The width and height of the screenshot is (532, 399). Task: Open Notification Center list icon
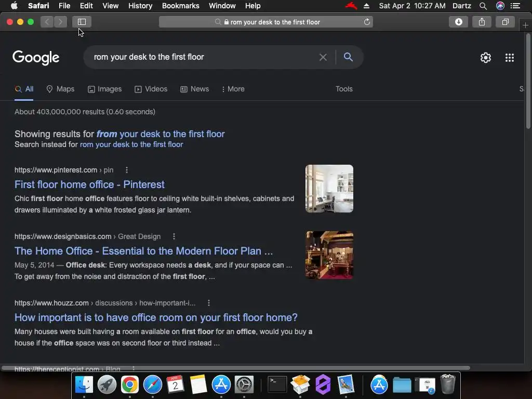pos(515,6)
